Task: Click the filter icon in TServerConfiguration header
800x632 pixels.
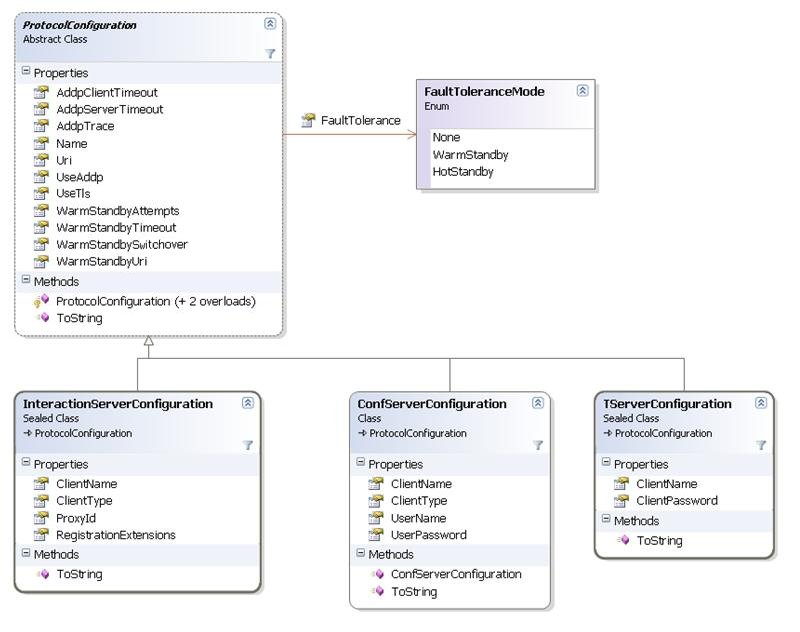Action: coord(761,445)
